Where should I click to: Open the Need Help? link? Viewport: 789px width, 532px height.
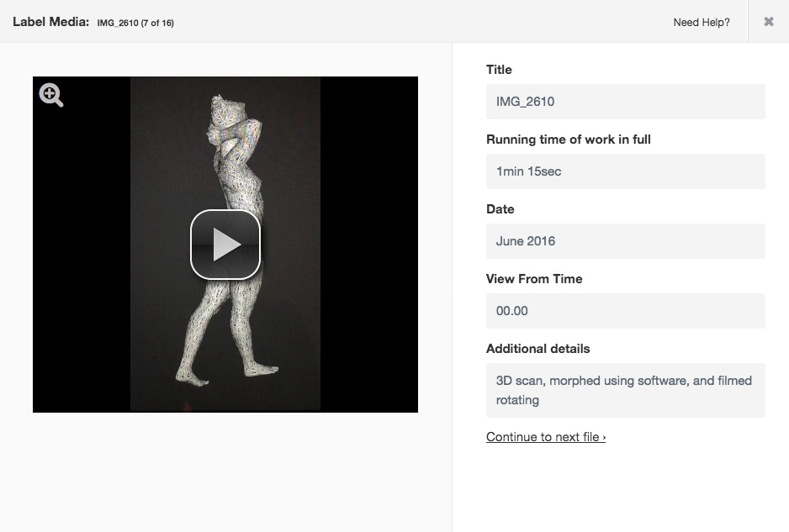[x=702, y=23]
